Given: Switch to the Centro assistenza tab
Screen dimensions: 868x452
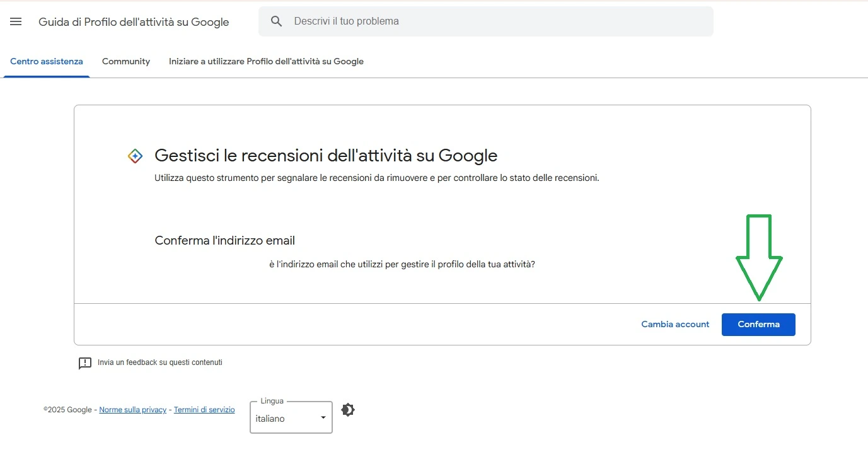Looking at the screenshot, I should [47, 62].
